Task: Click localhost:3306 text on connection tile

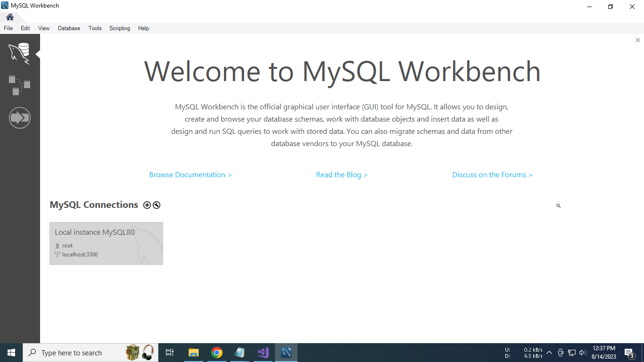Action: click(80, 255)
